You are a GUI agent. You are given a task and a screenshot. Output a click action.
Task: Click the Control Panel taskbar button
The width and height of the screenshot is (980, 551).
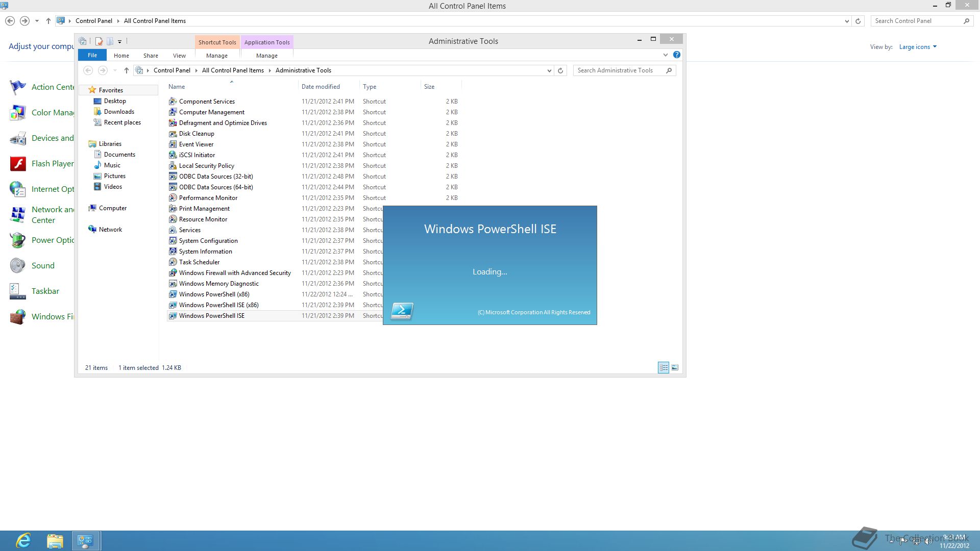coord(85,541)
